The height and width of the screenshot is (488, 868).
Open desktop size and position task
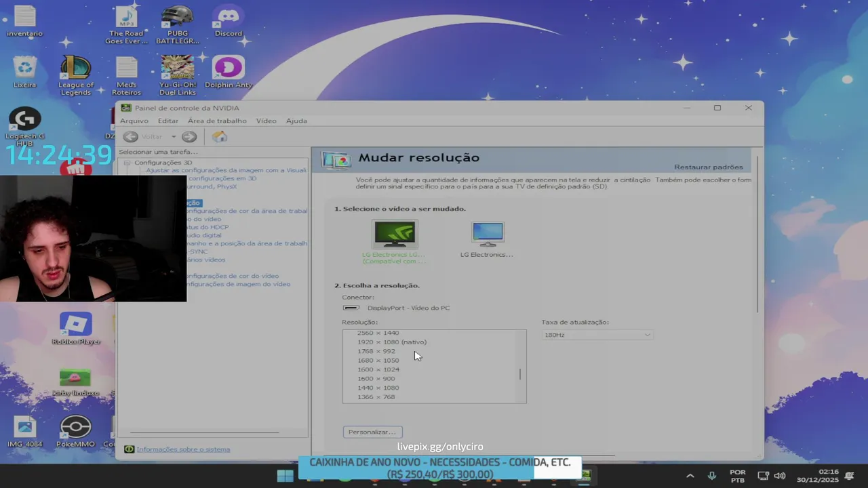pos(247,243)
